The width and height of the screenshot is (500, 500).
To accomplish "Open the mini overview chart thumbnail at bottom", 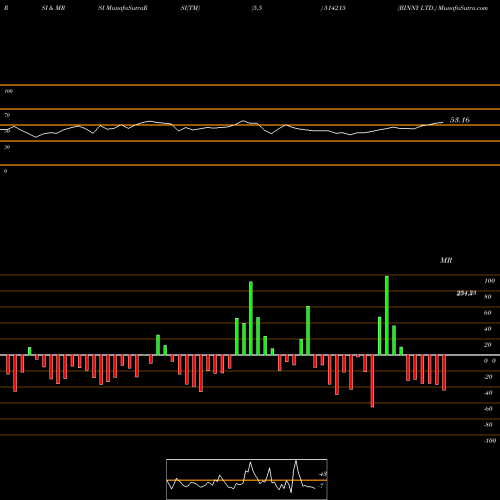I will (x=247, y=479).
